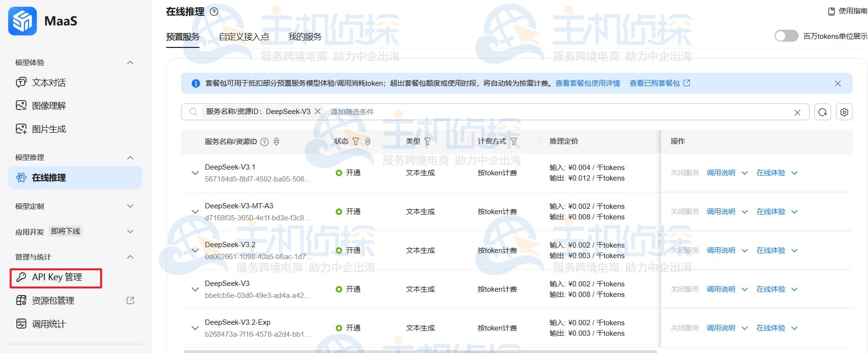Click the 资源包管理 package icon

click(21, 300)
